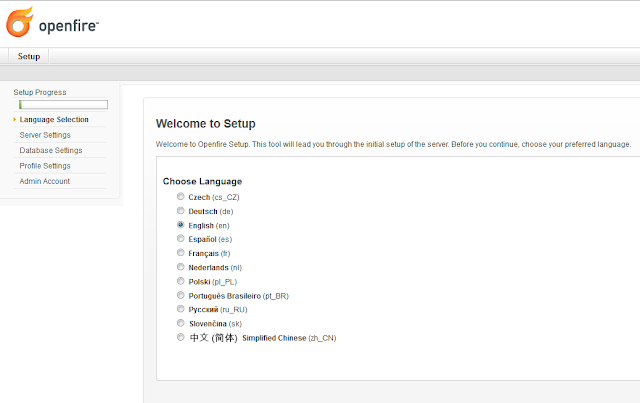Click the Openfire flame logo icon
This screenshot has height=403, width=640.
[x=20, y=20]
